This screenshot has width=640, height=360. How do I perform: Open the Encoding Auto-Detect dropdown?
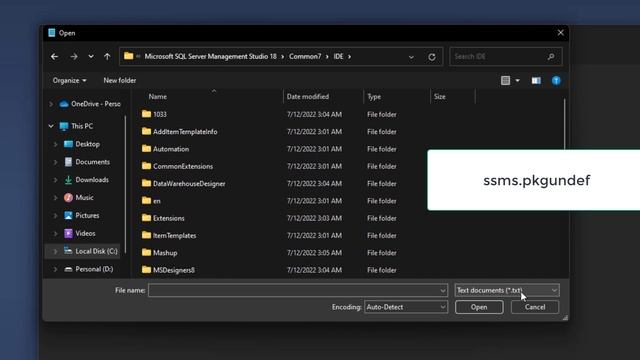(406, 307)
